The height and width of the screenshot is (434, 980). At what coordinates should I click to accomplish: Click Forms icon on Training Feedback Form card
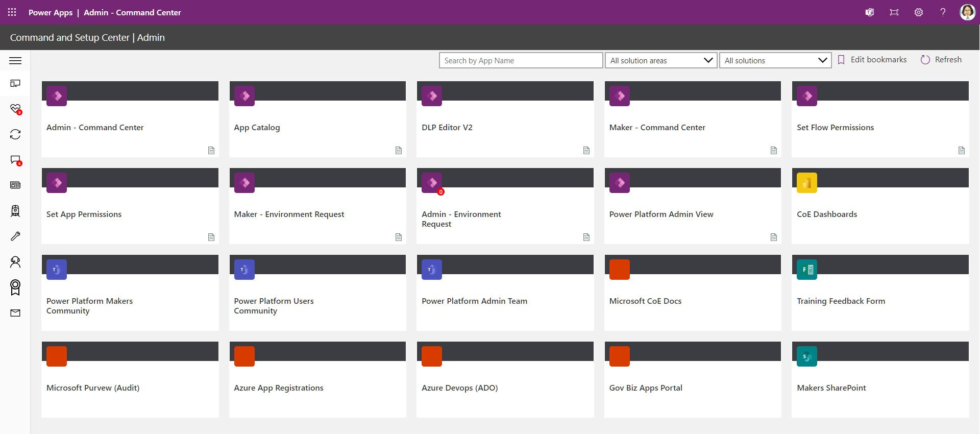(807, 270)
